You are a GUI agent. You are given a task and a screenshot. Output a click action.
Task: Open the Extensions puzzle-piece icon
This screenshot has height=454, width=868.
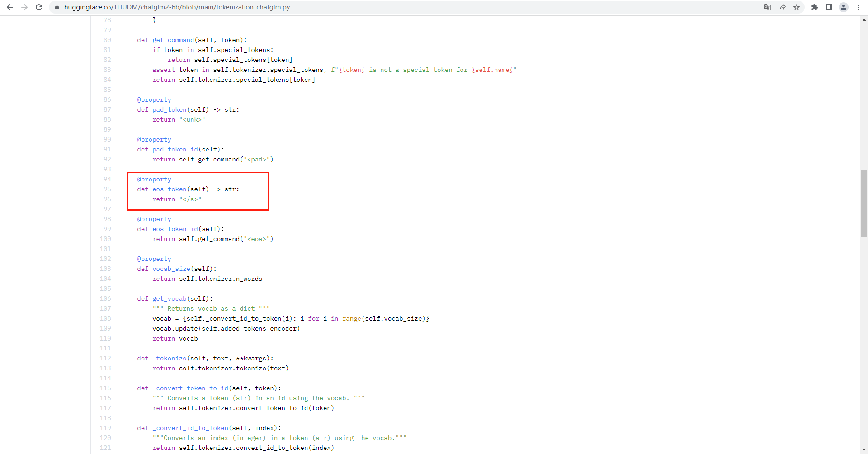click(815, 7)
